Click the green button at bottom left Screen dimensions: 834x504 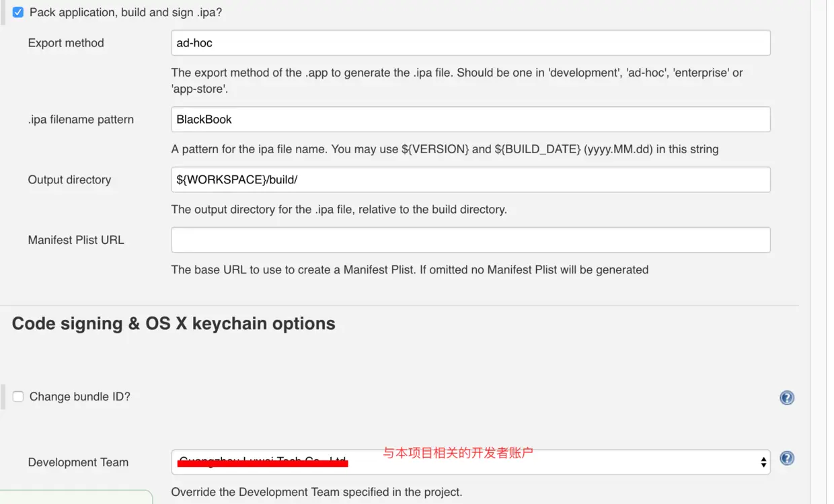tap(76, 497)
